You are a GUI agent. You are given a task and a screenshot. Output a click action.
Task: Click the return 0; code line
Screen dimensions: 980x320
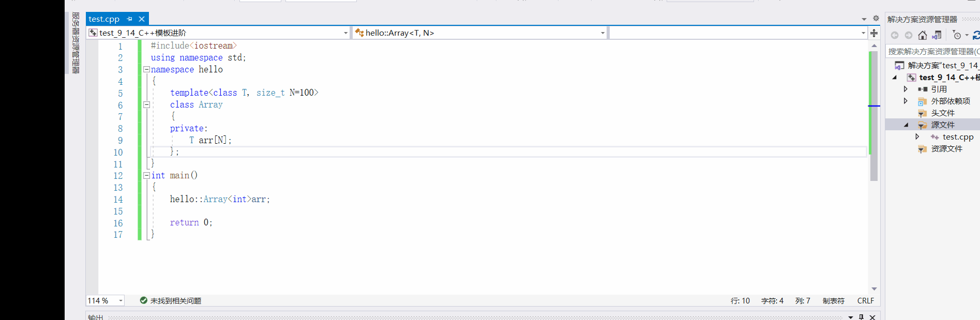pos(191,222)
